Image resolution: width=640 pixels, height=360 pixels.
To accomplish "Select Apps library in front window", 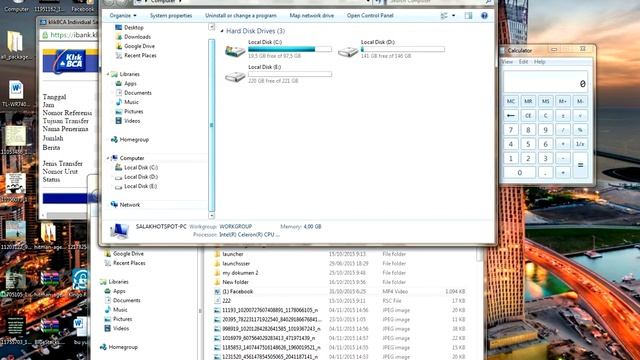I will point(126,83).
